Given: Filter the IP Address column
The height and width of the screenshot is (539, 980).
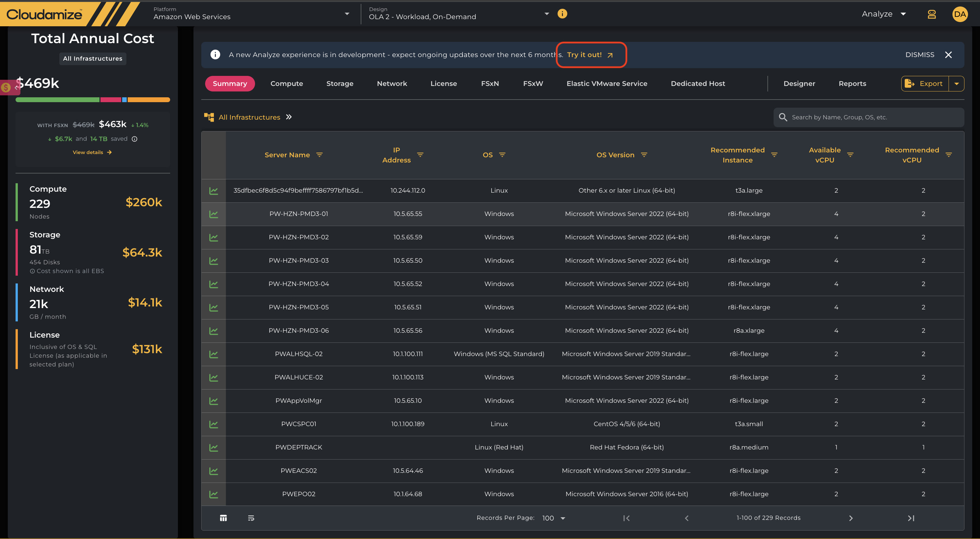Looking at the screenshot, I should coord(420,155).
